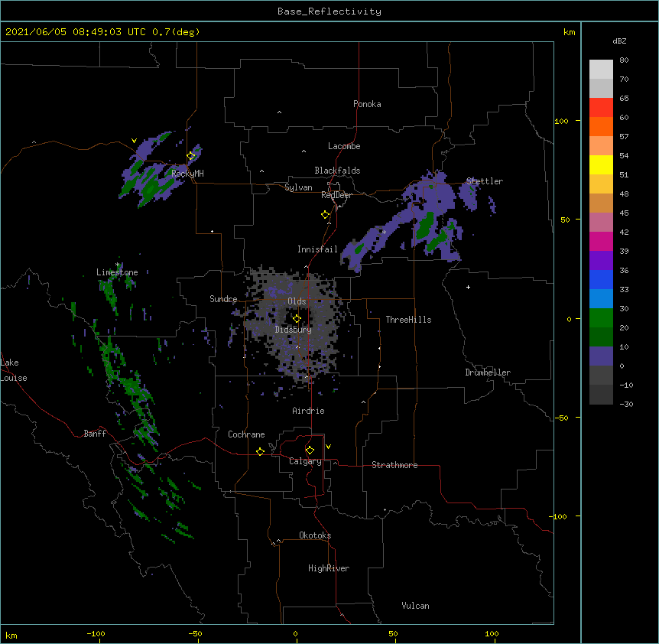Click the asterisk marker above Limestone label
Viewport: 659px width, 644px height.
click(118, 265)
